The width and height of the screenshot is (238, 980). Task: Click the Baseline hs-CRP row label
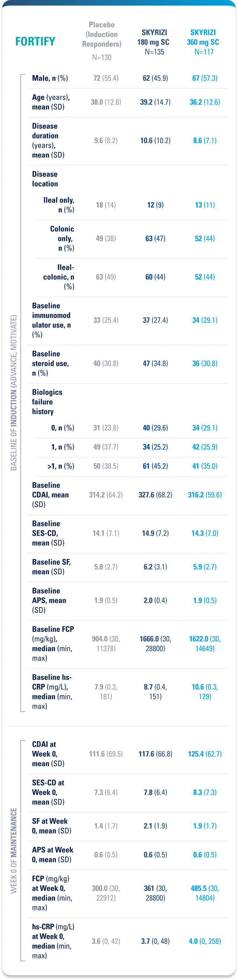tap(52, 692)
